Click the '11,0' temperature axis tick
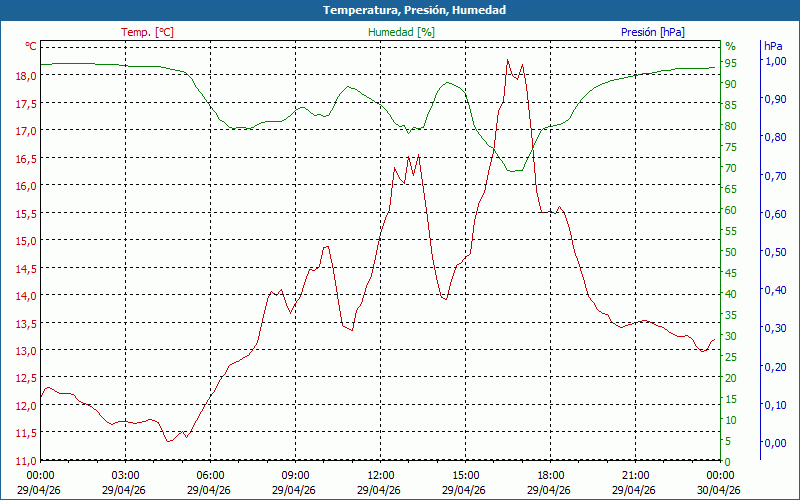800x500 pixels. click(25, 461)
